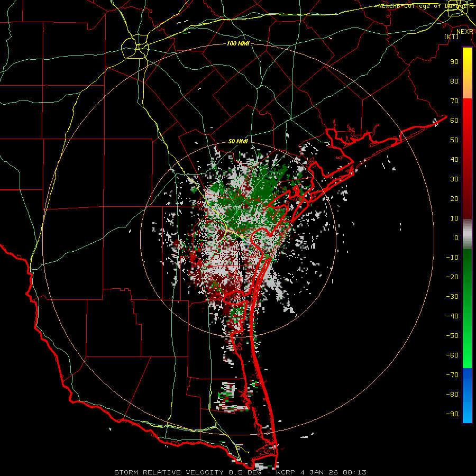Click the positive "50" scale label
The image size is (476, 476).
[454, 140]
